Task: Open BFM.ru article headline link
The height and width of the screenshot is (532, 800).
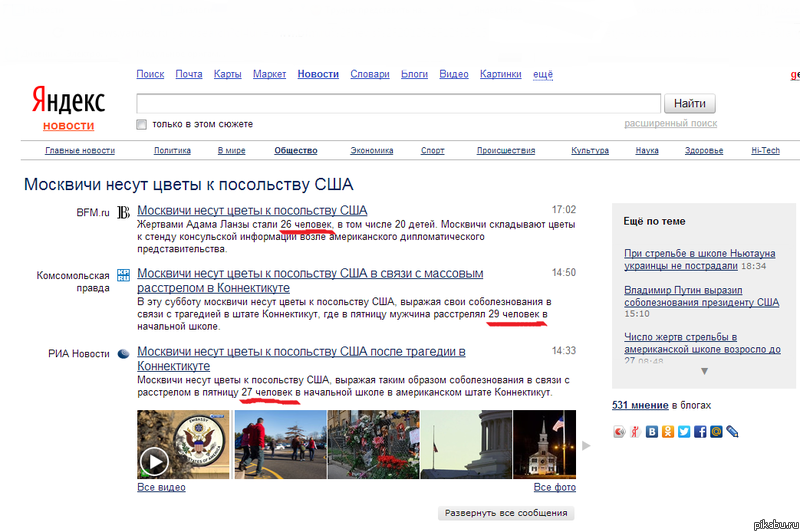Action: pyautogui.click(x=252, y=210)
